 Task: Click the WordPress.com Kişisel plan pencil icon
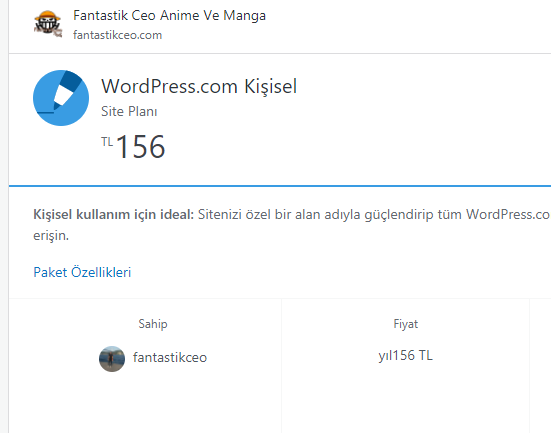[x=61, y=98]
